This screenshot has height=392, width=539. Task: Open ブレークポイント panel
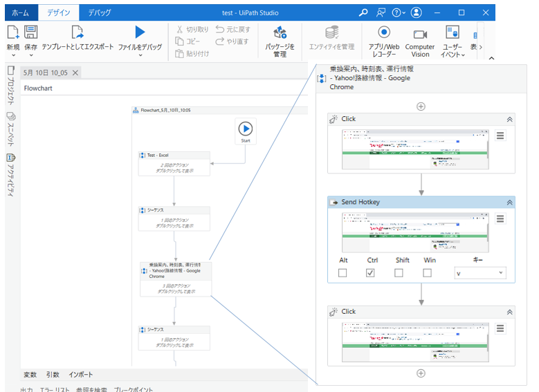click(134, 390)
